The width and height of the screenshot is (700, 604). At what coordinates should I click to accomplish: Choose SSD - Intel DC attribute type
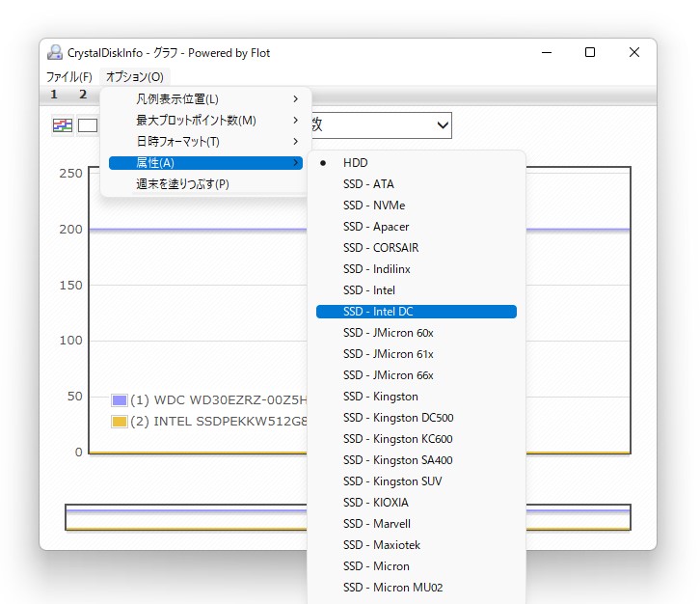pyautogui.click(x=417, y=312)
